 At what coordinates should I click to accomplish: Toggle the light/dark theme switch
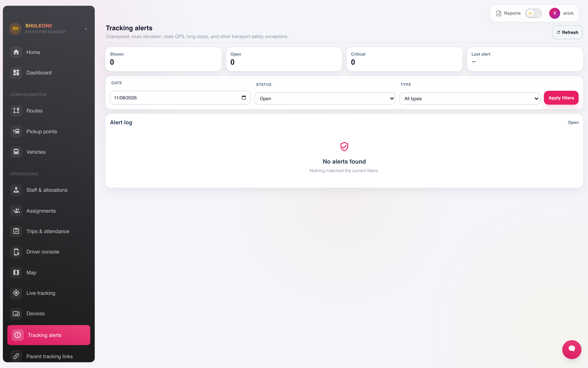[533, 13]
